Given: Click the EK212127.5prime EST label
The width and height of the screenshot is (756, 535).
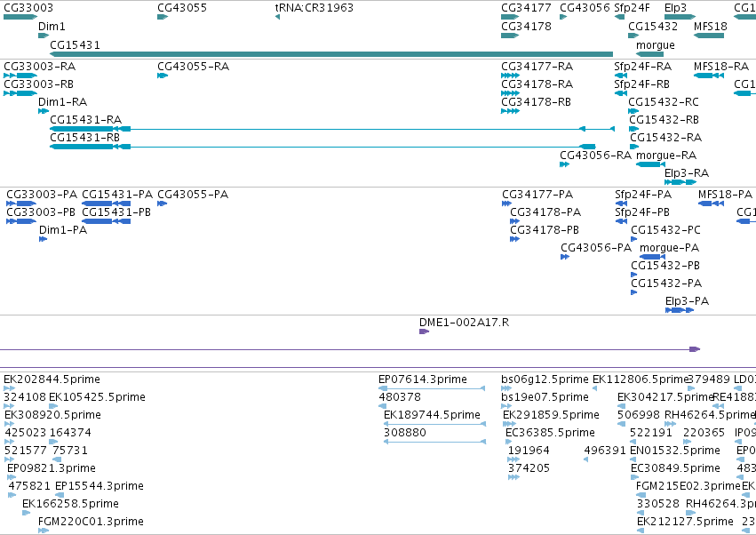Looking at the screenshot, I should 686,522.
